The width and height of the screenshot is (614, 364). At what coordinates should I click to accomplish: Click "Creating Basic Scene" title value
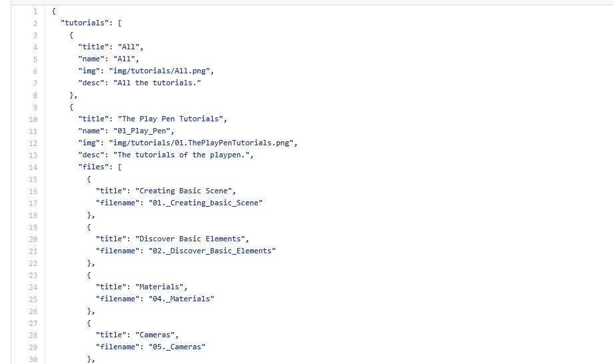pos(183,191)
